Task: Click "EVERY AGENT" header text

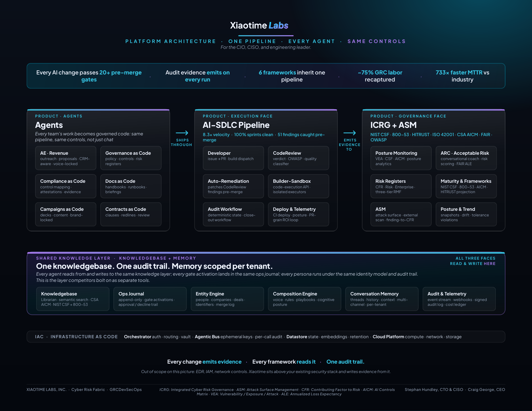Action: (312, 41)
